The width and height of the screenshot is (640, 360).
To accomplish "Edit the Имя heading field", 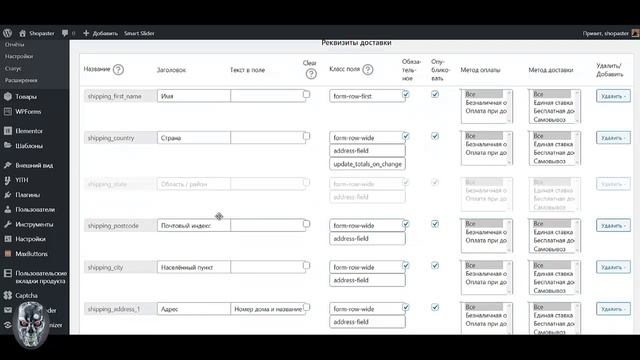I will coord(194,96).
